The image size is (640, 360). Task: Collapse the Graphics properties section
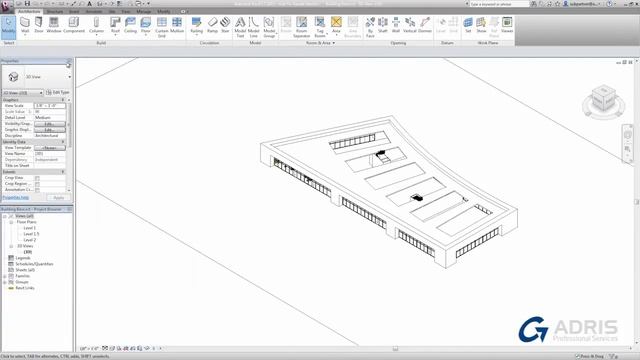63,100
